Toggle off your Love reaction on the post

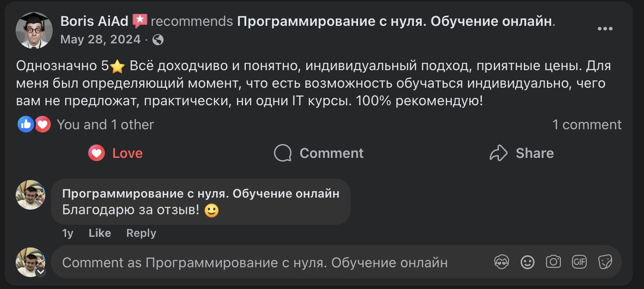pos(115,153)
